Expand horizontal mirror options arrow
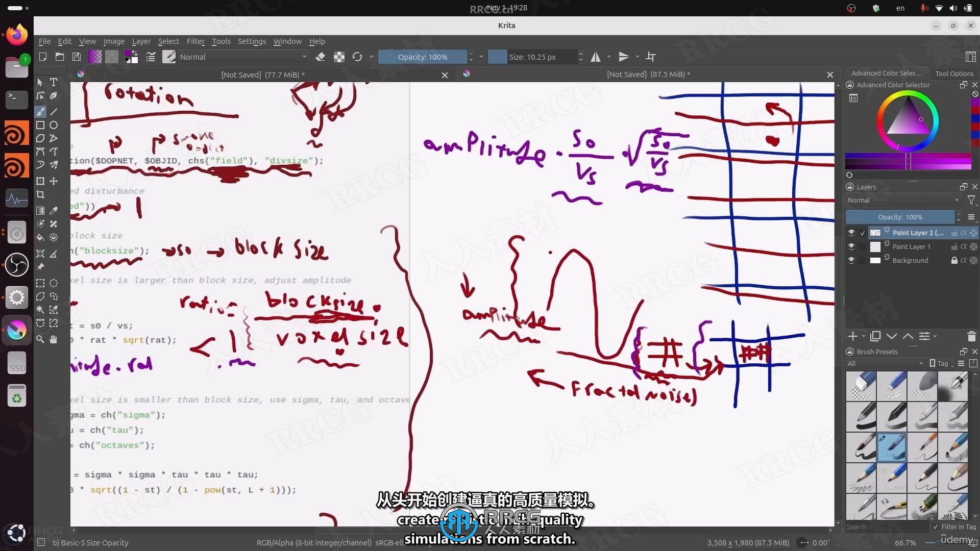980x551 pixels. pyautogui.click(x=609, y=57)
